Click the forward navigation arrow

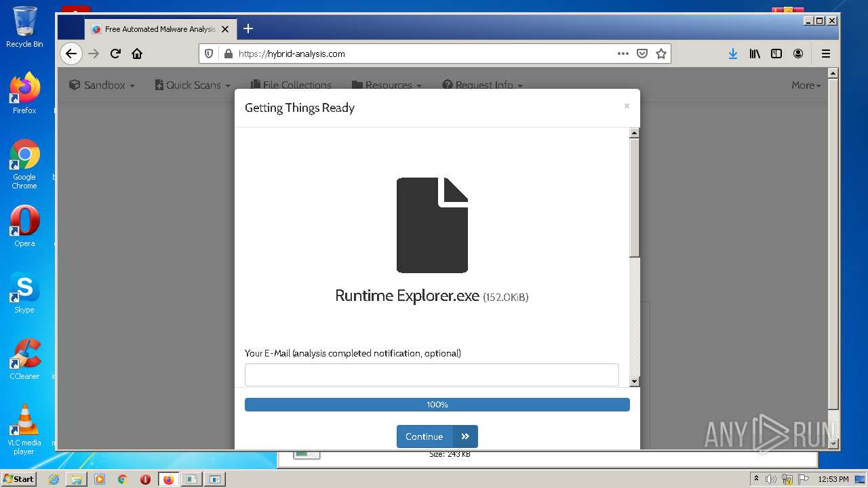click(x=94, y=54)
